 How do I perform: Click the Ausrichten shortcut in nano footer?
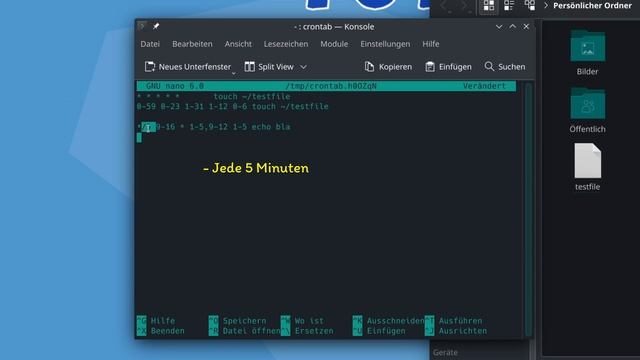(x=456, y=331)
